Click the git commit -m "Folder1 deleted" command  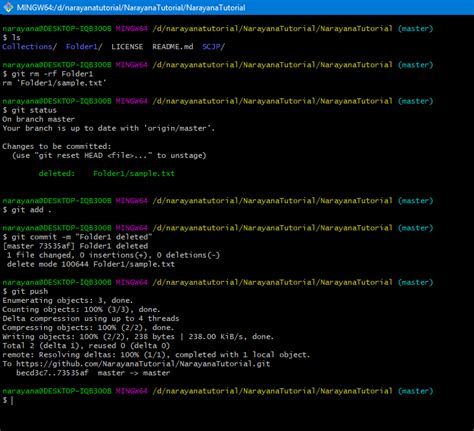(x=77, y=237)
